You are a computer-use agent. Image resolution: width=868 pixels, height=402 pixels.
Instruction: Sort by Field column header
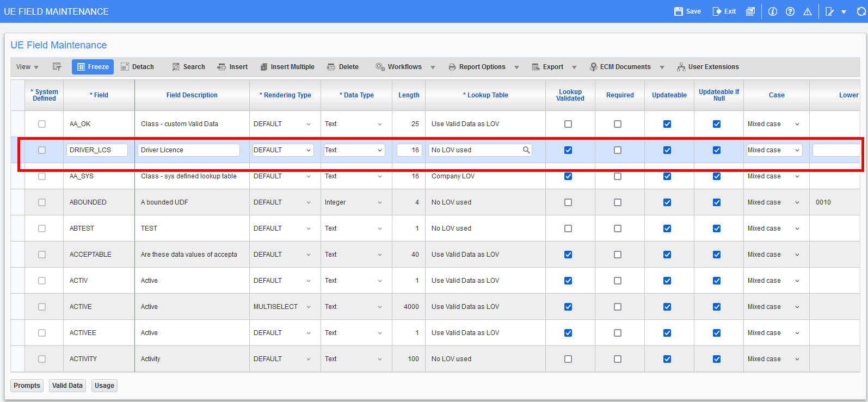click(x=99, y=95)
